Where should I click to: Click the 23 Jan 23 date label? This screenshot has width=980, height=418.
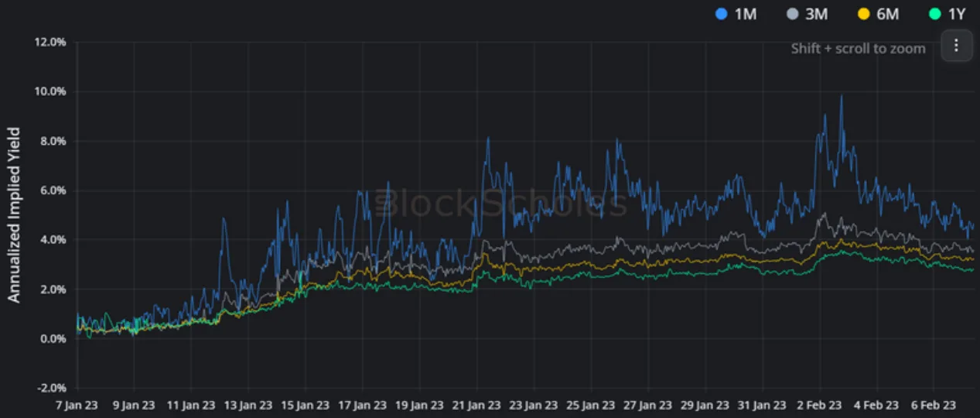click(534, 405)
